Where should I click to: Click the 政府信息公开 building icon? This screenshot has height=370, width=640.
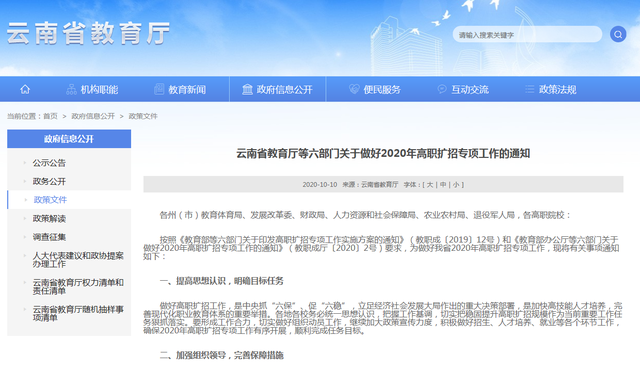coord(247,89)
